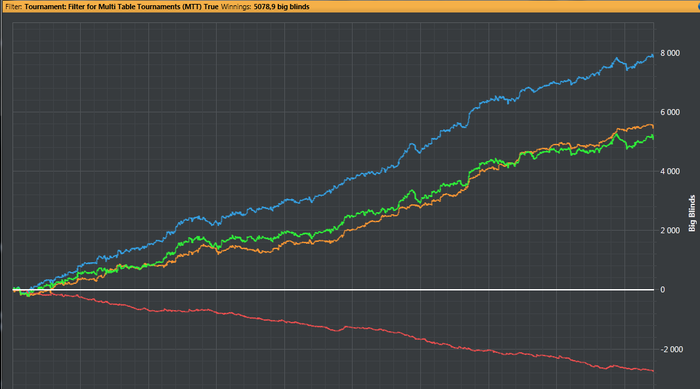Click the 4 000 axis label
The image size is (700, 389).
click(670, 171)
